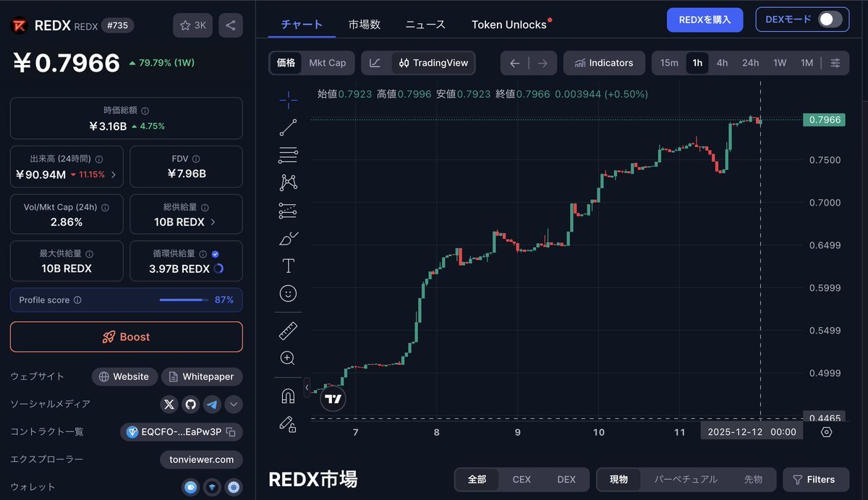Image resolution: width=868 pixels, height=500 pixels.
Task: Expand 総供給量 10B REDX details
Action: pyautogui.click(x=213, y=222)
